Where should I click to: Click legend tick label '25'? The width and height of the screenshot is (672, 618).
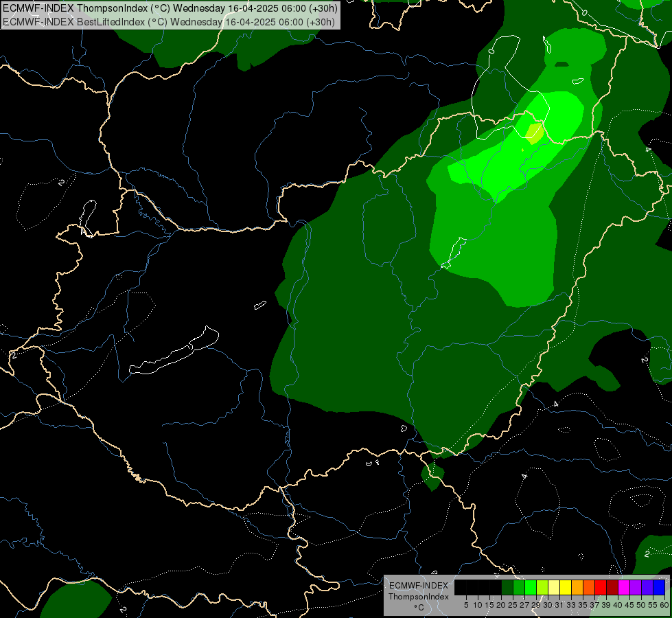tap(513, 605)
